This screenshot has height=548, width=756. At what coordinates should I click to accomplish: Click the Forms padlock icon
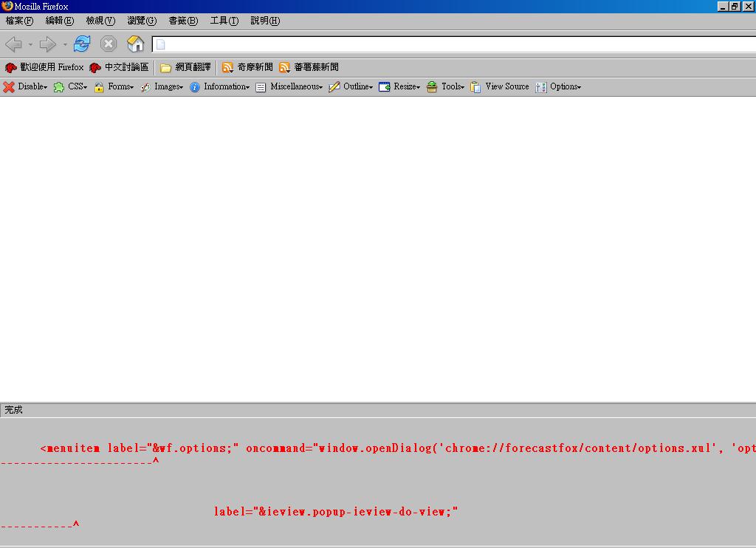[x=99, y=87]
